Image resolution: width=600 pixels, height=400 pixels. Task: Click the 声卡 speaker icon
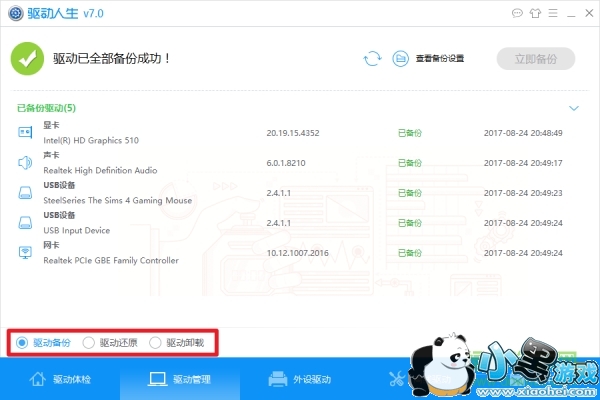(25, 163)
